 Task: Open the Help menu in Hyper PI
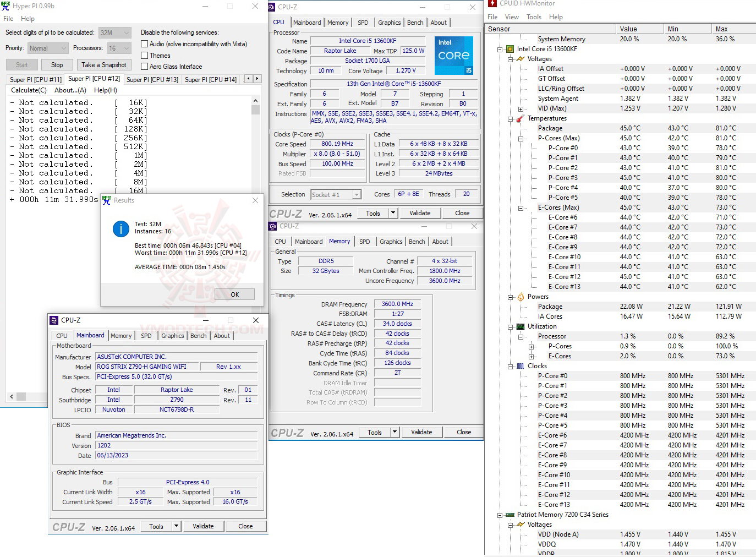tap(28, 19)
